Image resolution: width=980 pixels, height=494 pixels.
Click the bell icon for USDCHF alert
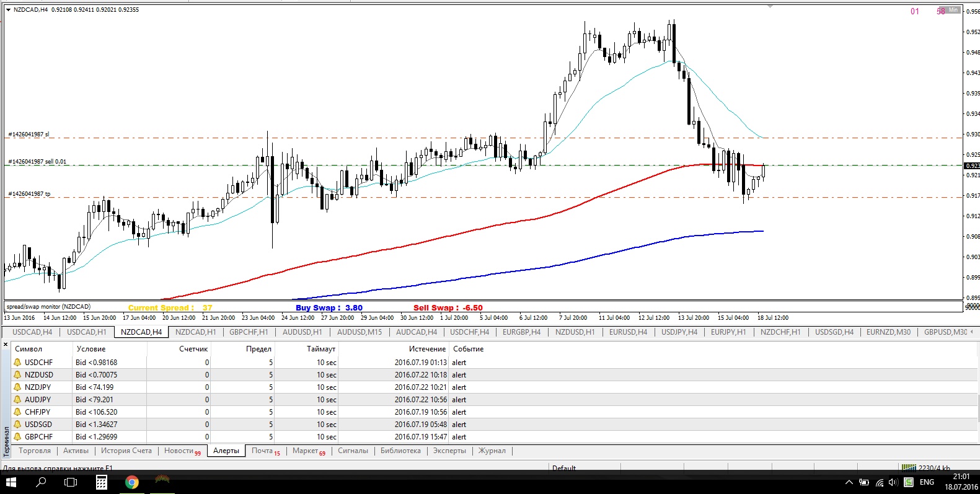coord(17,363)
